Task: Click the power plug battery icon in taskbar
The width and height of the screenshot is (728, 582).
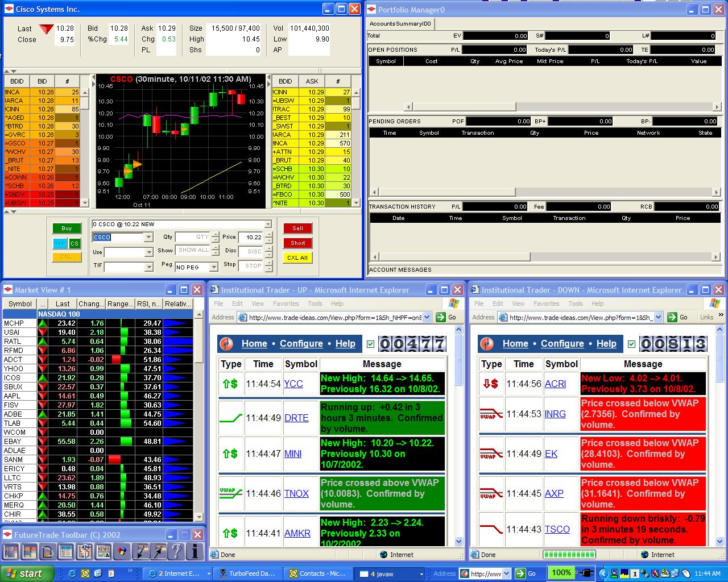Action: click(x=587, y=573)
